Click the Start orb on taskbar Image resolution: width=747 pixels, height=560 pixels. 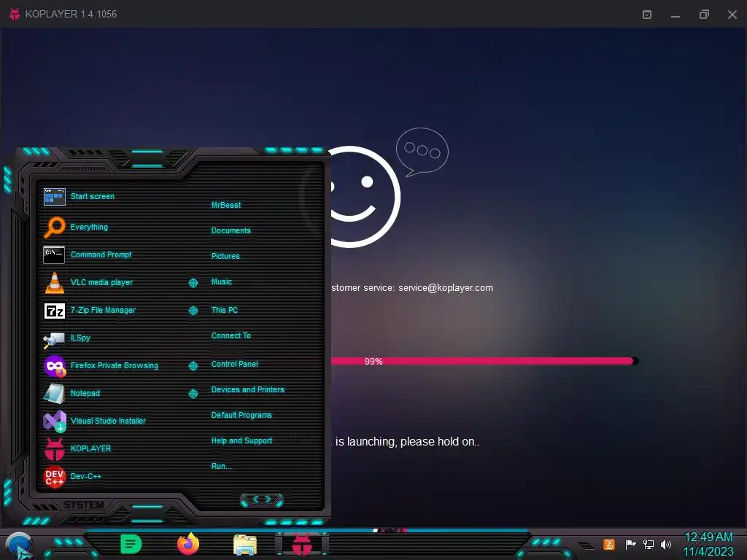tap(19, 545)
